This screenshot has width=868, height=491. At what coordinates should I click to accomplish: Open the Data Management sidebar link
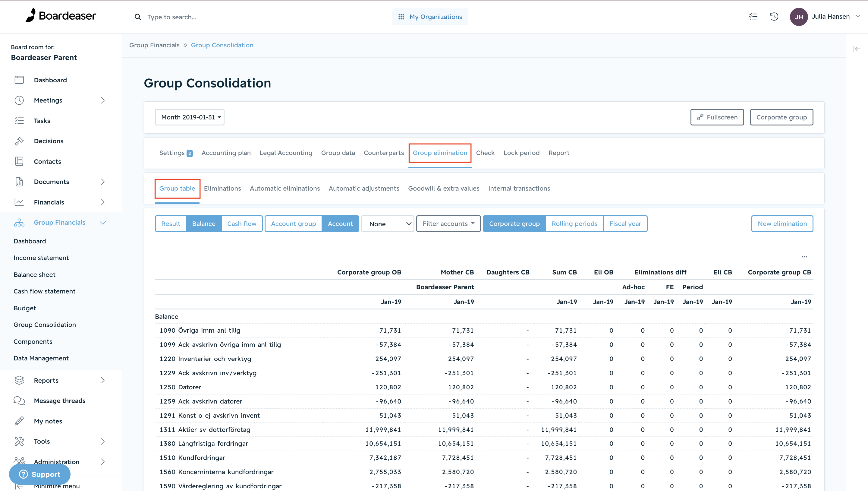tap(41, 358)
